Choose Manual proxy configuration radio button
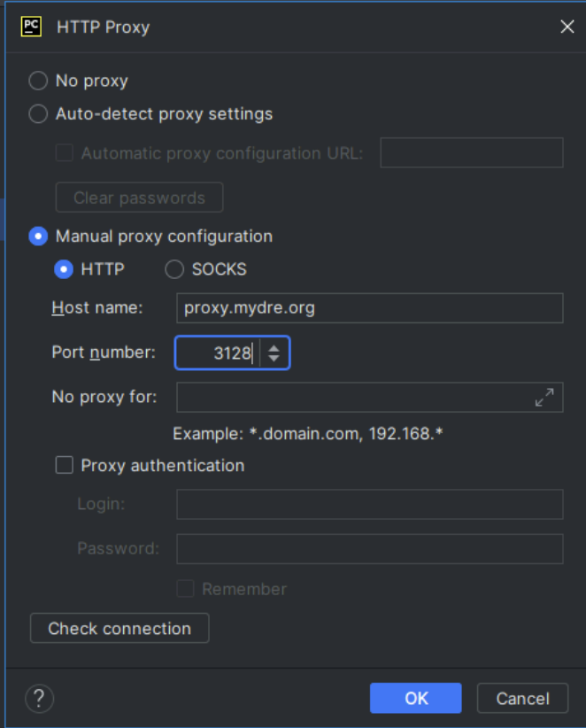This screenshot has height=728, width=586. tap(38, 236)
